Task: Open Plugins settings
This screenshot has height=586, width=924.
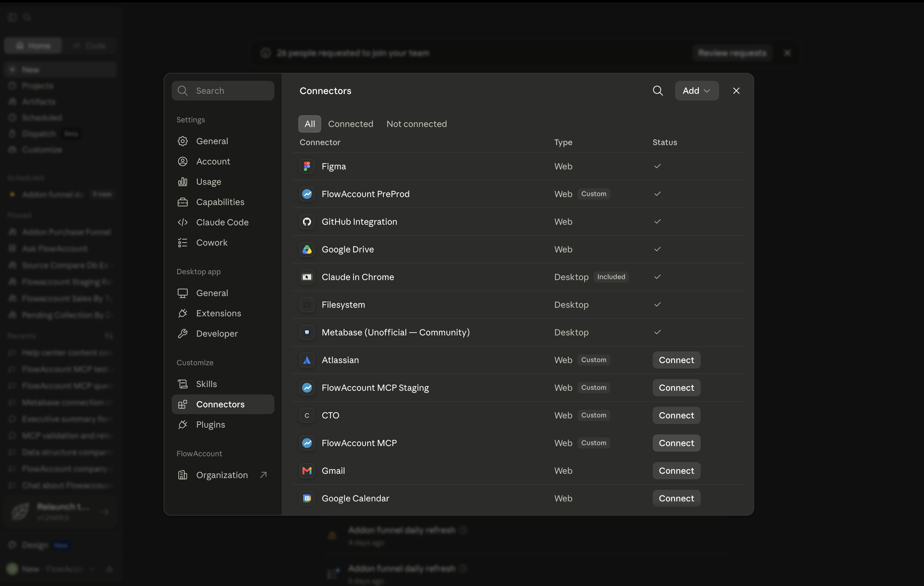Action: (223, 425)
